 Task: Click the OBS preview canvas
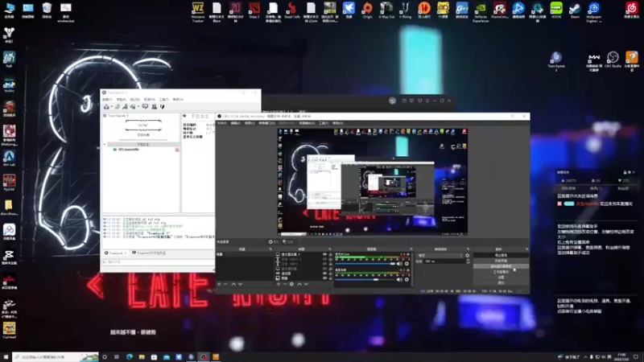point(373,182)
